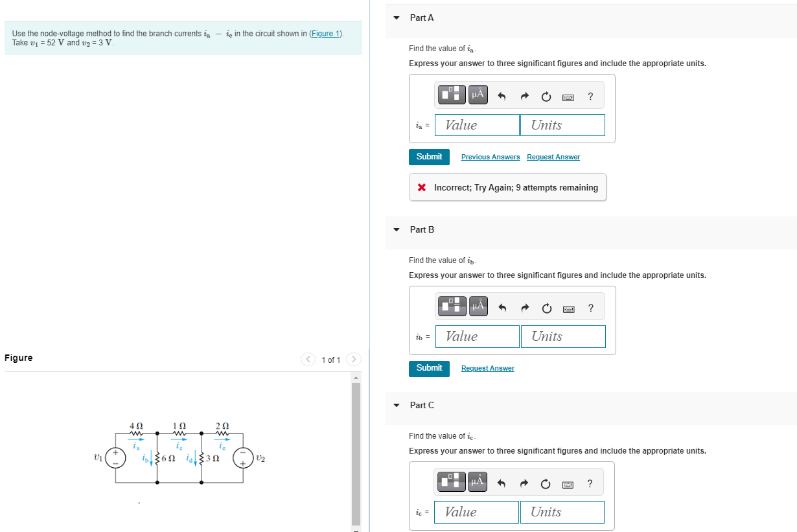Collapse the Part A section

pos(397,18)
